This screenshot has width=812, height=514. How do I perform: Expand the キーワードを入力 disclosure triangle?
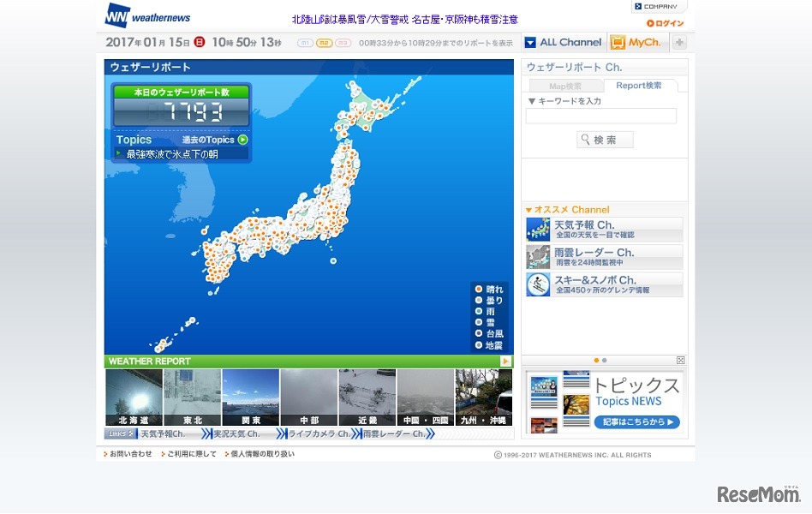[531, 101]
